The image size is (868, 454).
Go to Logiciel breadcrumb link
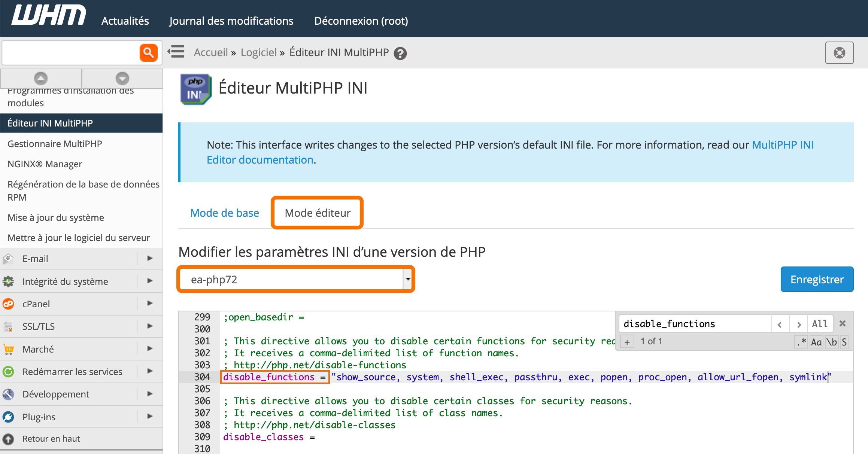click(258, 52)
